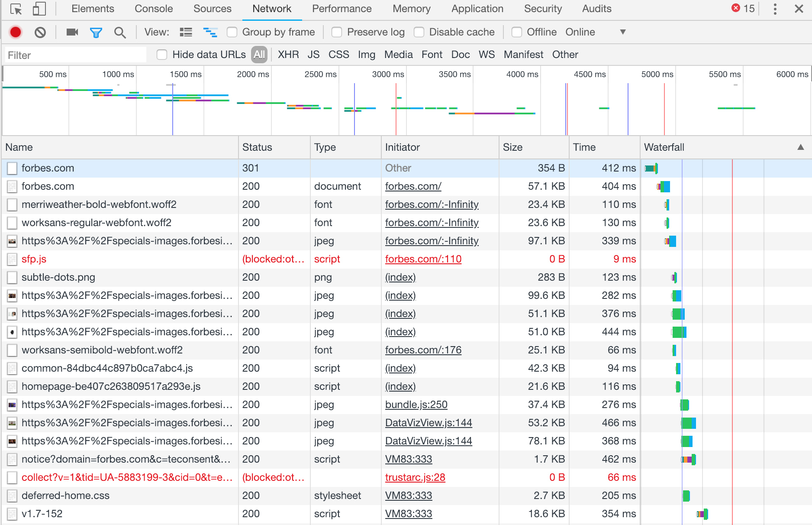Click the Filter text input field

pyautogui.click(x=76, y=55)
